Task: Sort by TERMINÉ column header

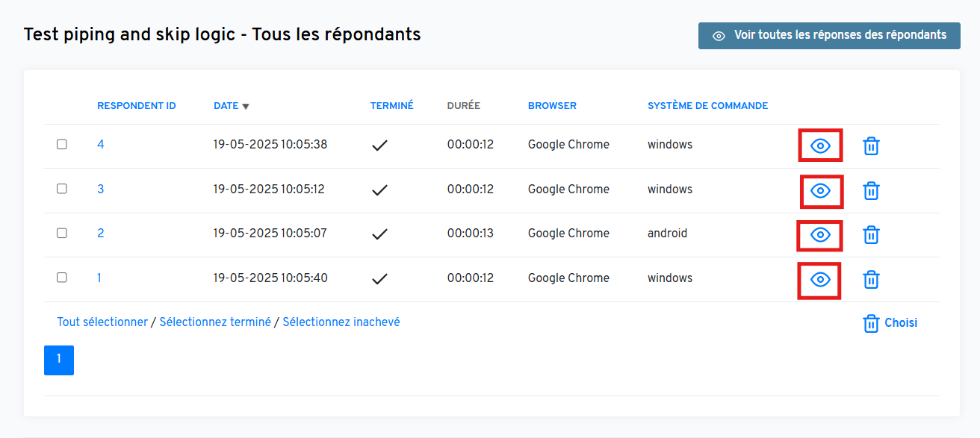Action: 391,106
